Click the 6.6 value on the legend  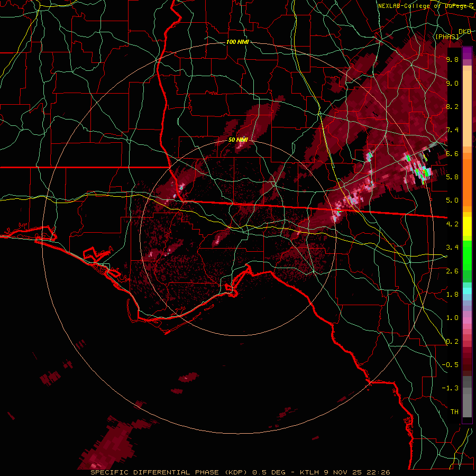click(x=452, y=153)
